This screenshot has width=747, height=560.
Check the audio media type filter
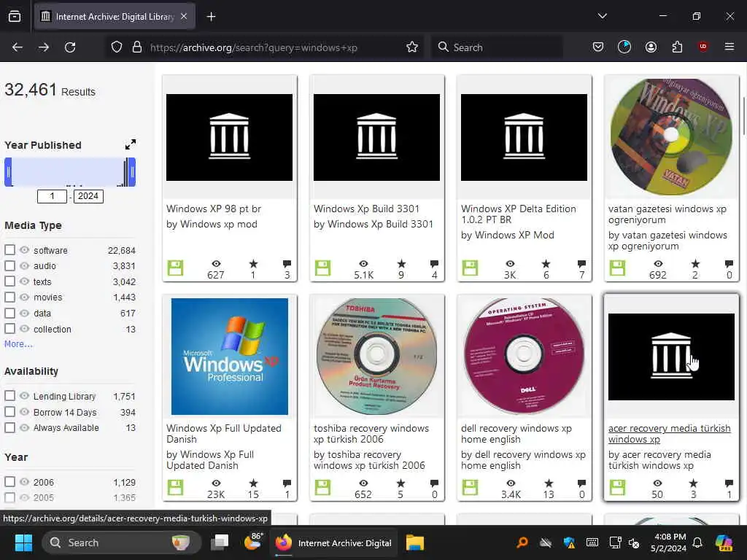tap(9, 265)
